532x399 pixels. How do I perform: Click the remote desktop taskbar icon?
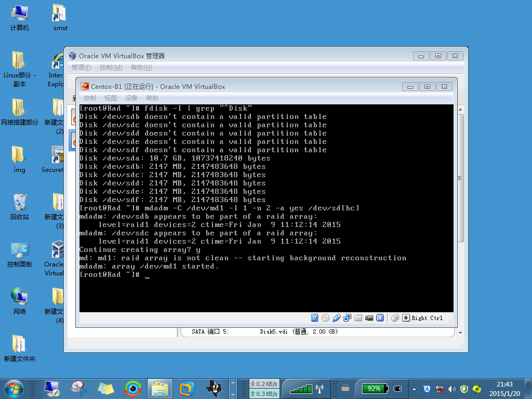[x=52, y=389]
